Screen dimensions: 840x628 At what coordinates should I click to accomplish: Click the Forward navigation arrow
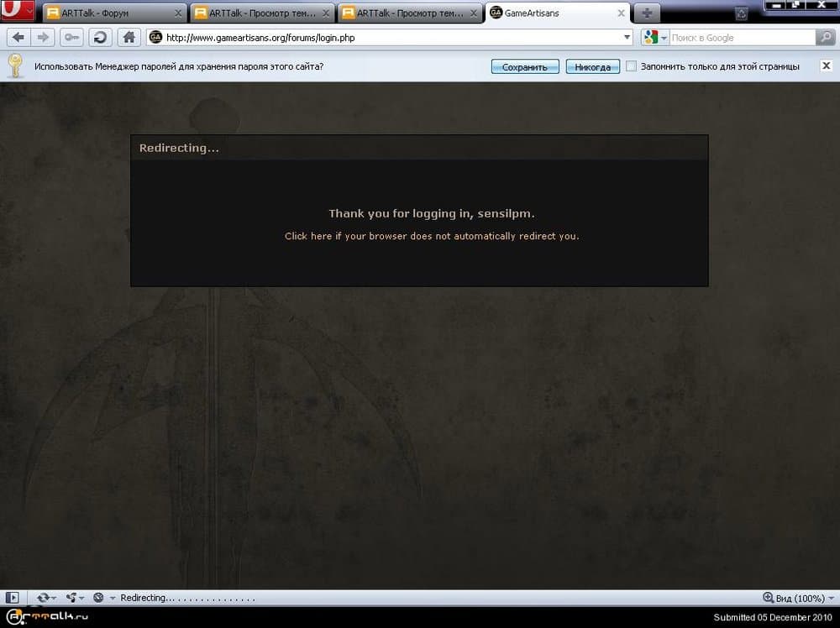(44, 38)
